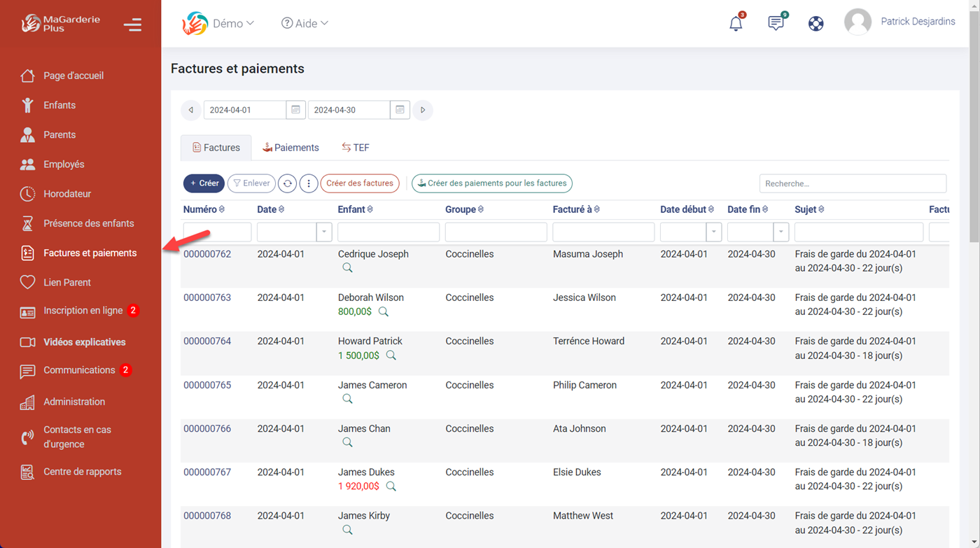Click the Créer des factures button
The height and width of the screenshot is (548, 980).
[360, 183]
